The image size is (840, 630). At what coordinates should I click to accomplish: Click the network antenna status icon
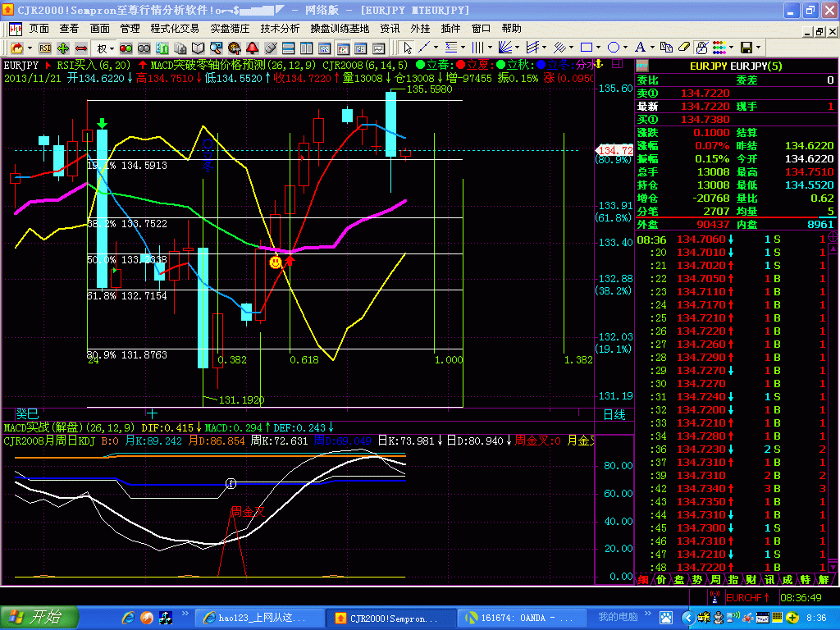point(714,597)
